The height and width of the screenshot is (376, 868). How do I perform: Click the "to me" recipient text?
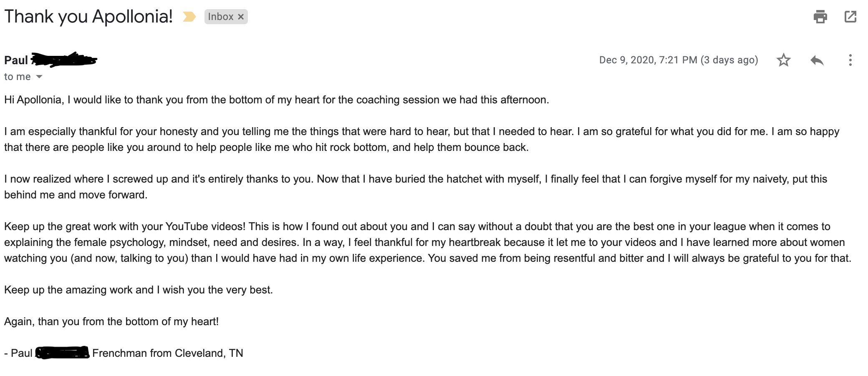pyautogui.click(x=17, y=77)
